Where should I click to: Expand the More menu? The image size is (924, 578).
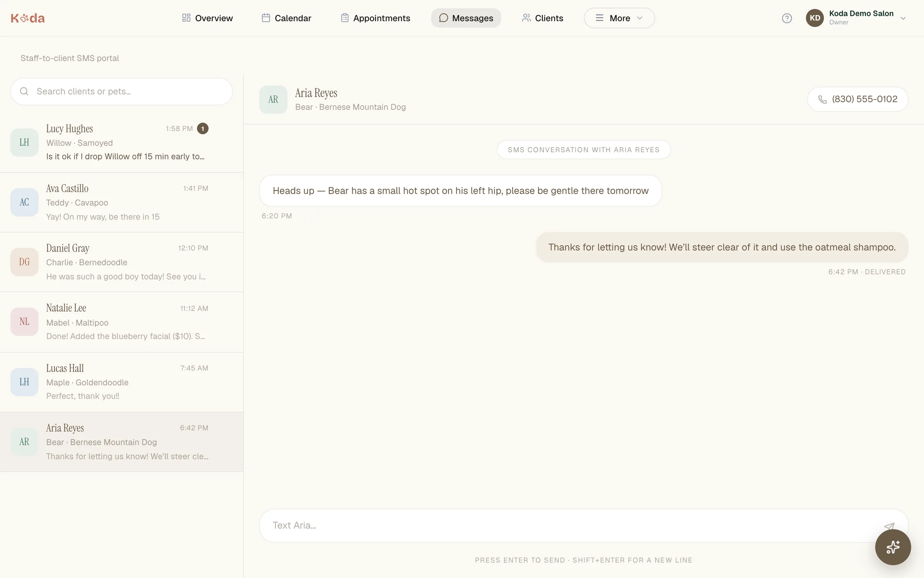coord(619,18)
